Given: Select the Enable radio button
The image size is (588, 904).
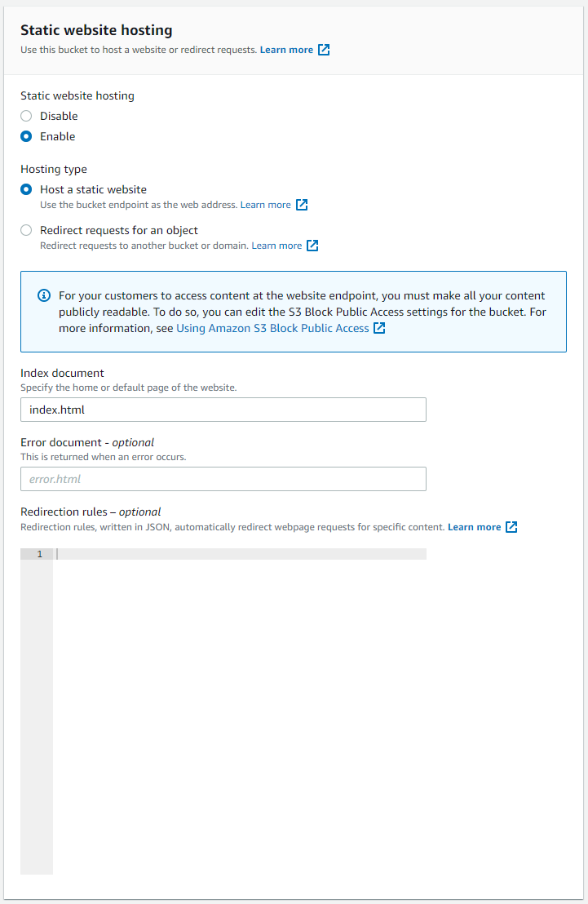Looking at the screenshot, I should pyautogui.click(x=26, y=136).
